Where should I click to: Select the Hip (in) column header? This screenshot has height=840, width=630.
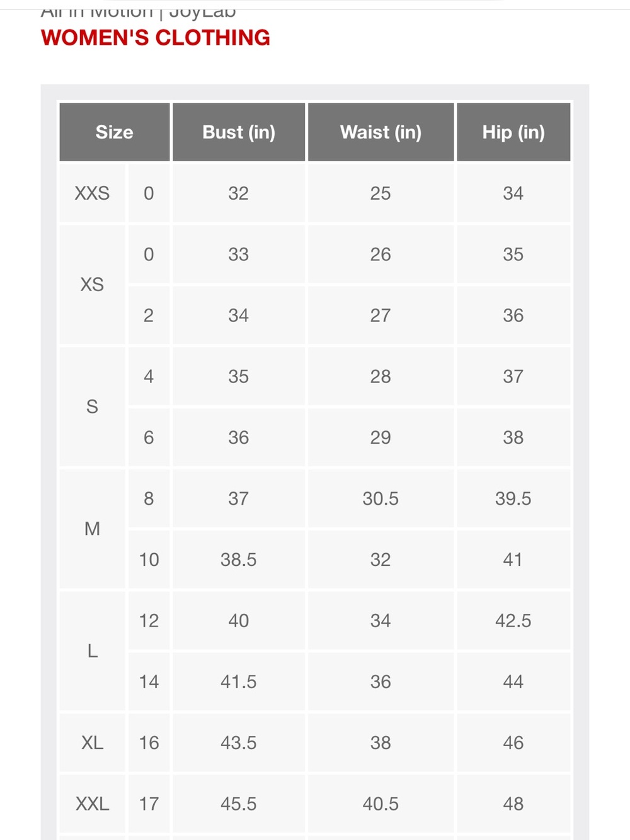[x=513, y=132]
